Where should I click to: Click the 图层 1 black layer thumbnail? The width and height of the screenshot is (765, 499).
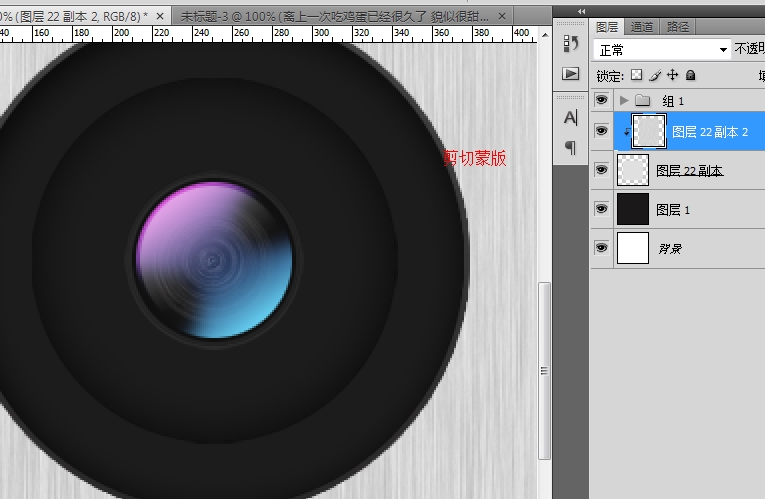633,209
